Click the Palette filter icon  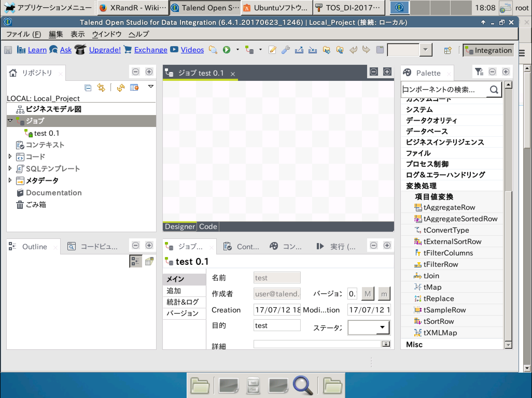click(x=479, y=72)
